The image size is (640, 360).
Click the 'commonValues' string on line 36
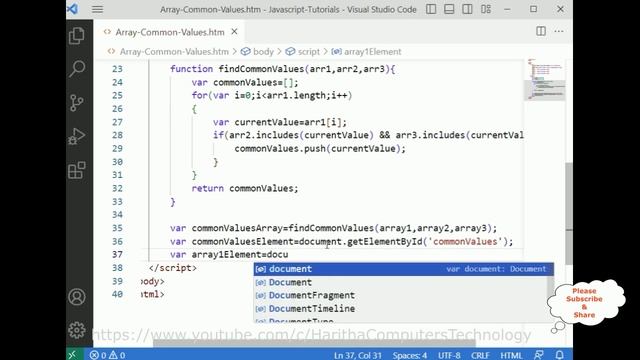coord(465,242)
